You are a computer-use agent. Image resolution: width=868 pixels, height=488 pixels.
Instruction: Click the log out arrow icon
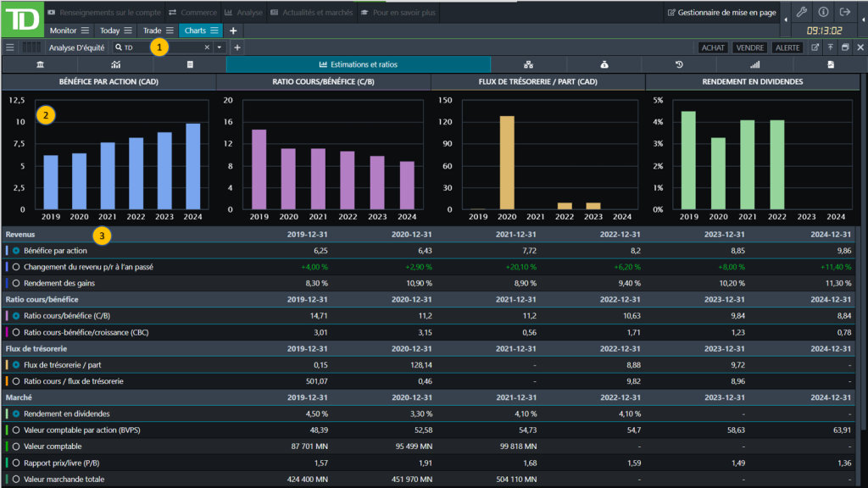(x=845, y=13)
